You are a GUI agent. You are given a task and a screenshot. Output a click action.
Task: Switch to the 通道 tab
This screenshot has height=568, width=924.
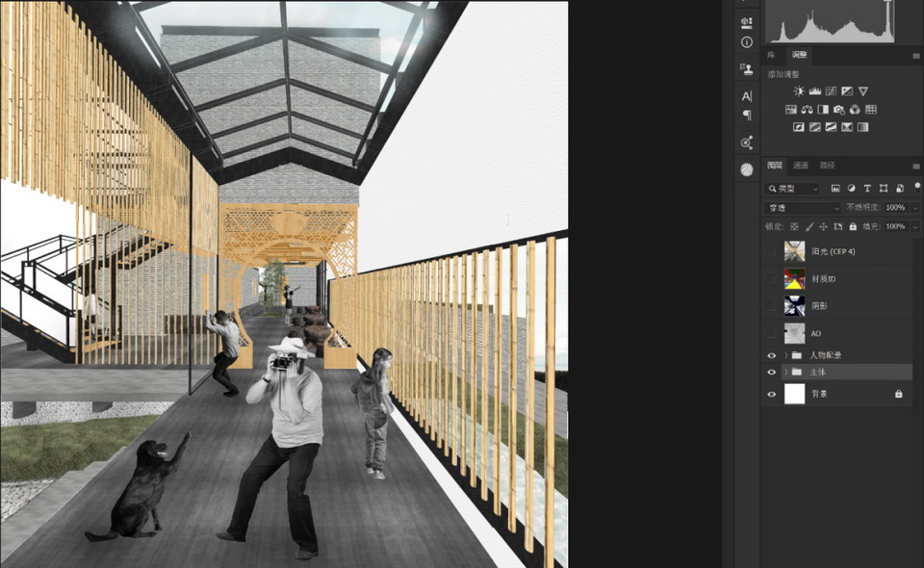pos(801,166)
